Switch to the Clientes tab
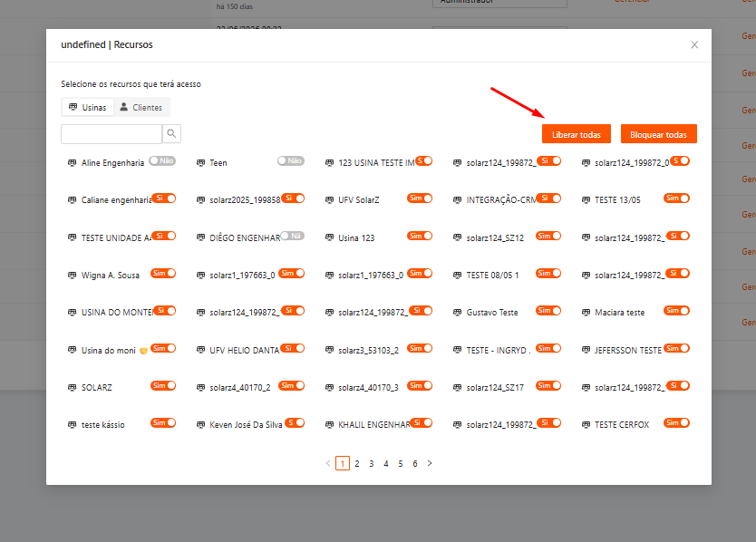756x542 pixels. pos(141,107)
